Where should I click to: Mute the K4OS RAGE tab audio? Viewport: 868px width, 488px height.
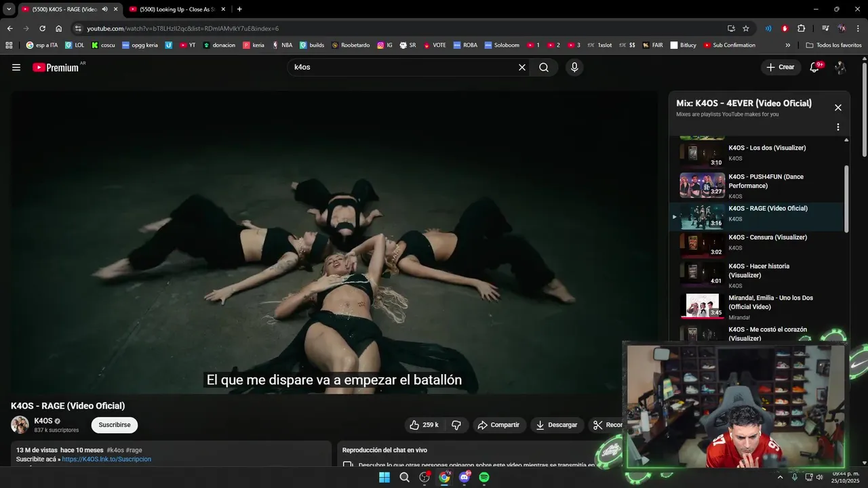[x=104, y=9]
